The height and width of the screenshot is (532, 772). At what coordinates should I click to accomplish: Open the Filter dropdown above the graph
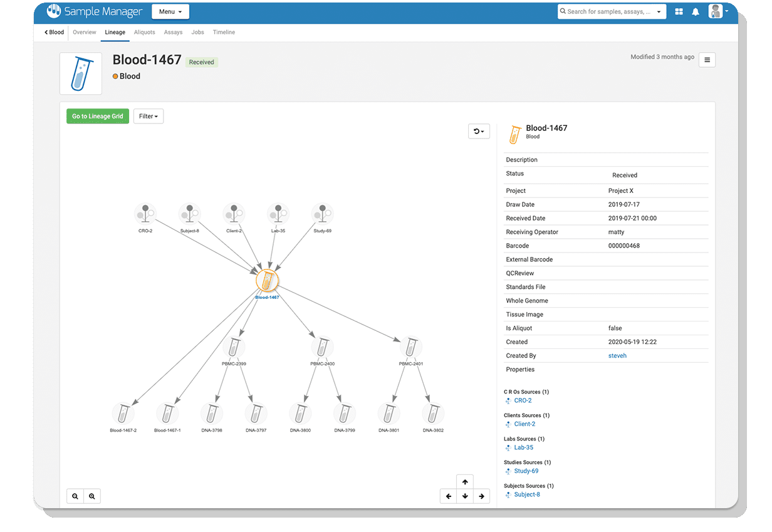tap(148, 116)
